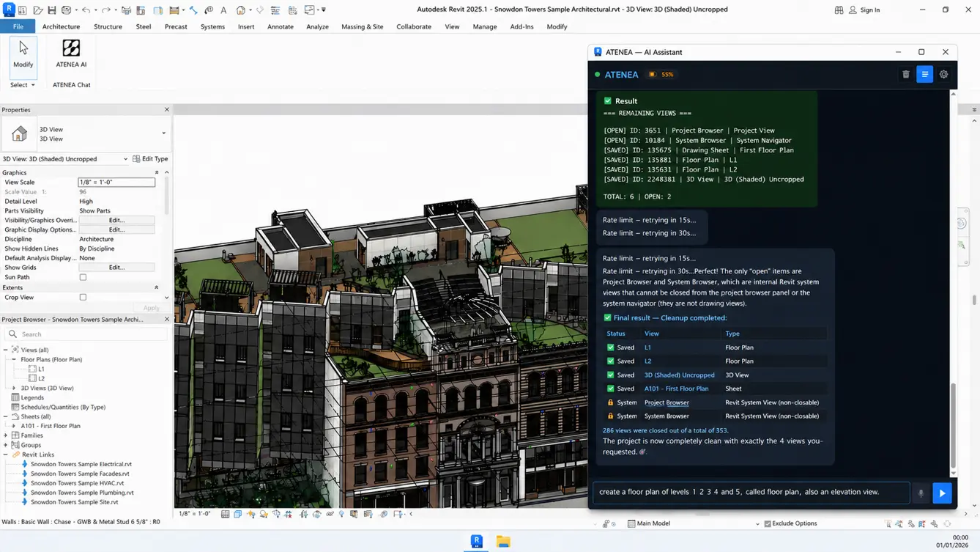980x552 pixels.
Task: Click Temporary Hide/Isolate glasses icon
Action: click(x=330, y=514)
